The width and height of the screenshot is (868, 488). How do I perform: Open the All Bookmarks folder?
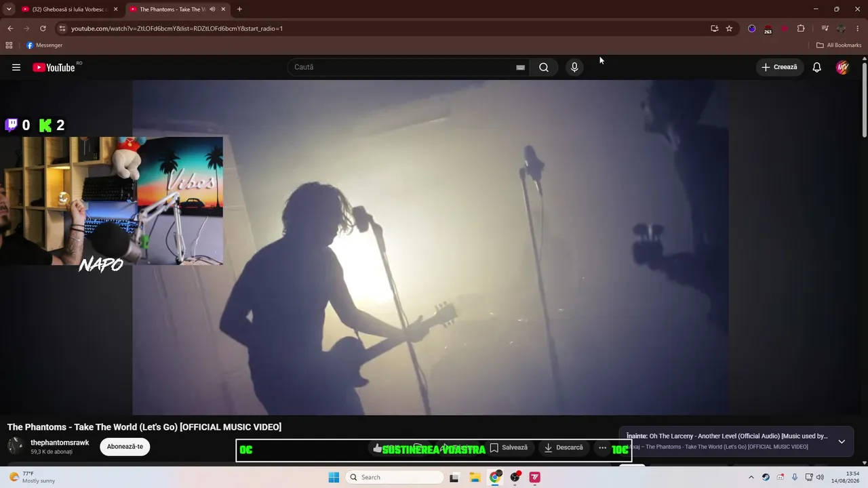839,45
